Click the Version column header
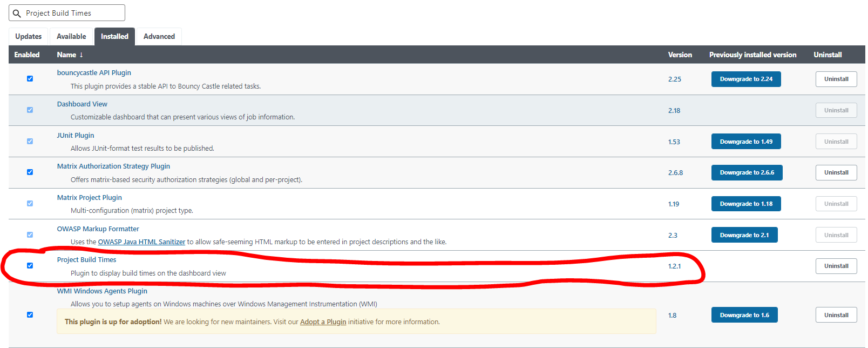Image resolution: width=868 pixels, height=348 pixels. point(680,55)
